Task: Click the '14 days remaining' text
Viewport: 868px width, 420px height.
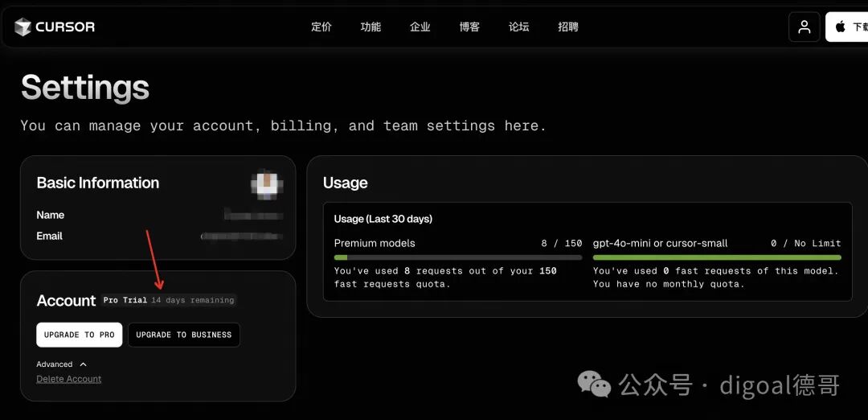Action: pyautogui.click(x=193, y=300)
